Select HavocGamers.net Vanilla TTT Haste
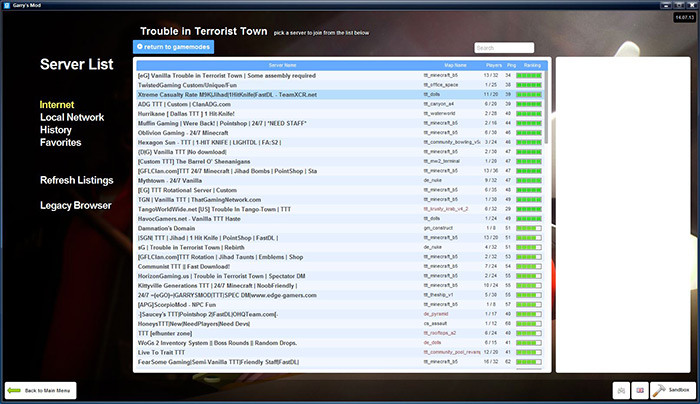This screenshot has height=404, width=700. point(340,219)
